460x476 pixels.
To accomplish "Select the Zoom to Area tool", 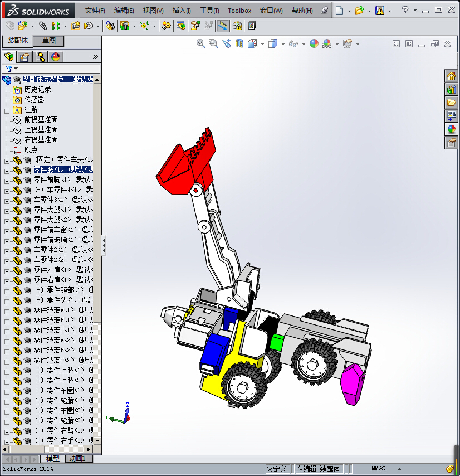I will pos(213,43).
